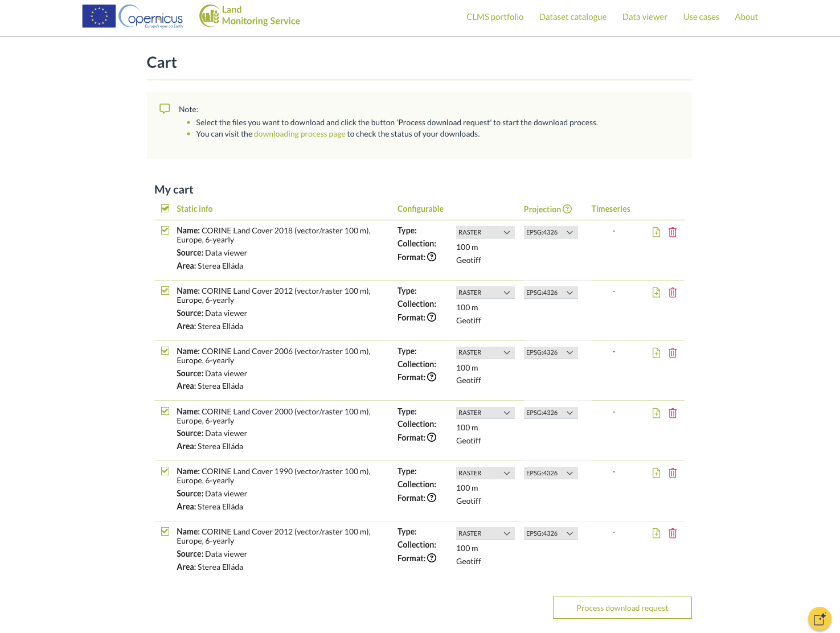The height and width of the screenshot is (633, 840).
Task: Delete CORINE Land Cover 2018 from cart
Action: pos(673,232)
